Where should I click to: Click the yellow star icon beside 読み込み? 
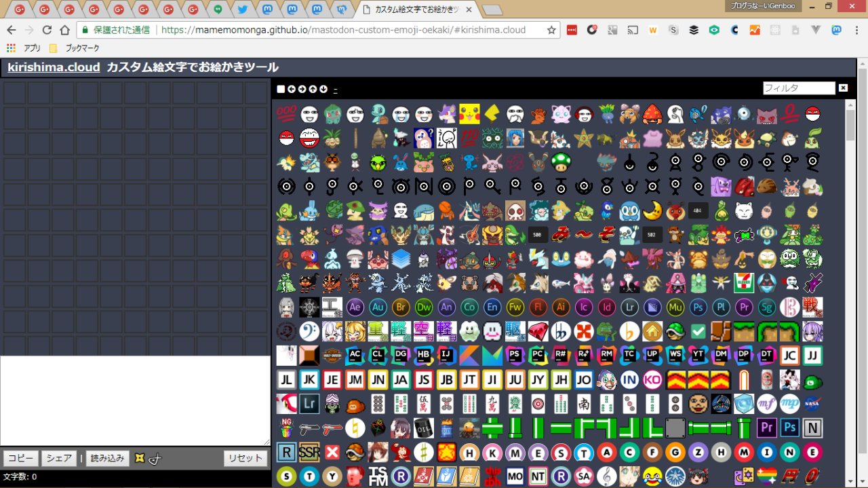140,458
